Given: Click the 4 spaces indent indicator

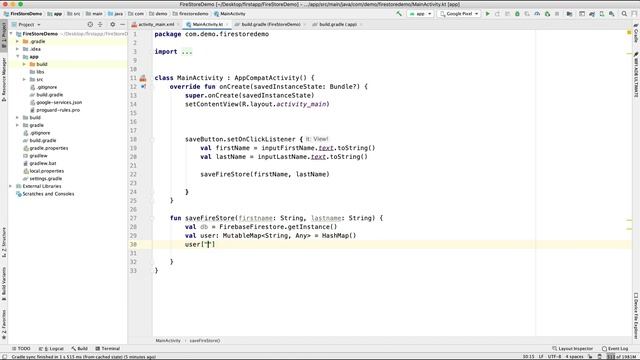Looking at the screenshot, I should tap(574, 357).
